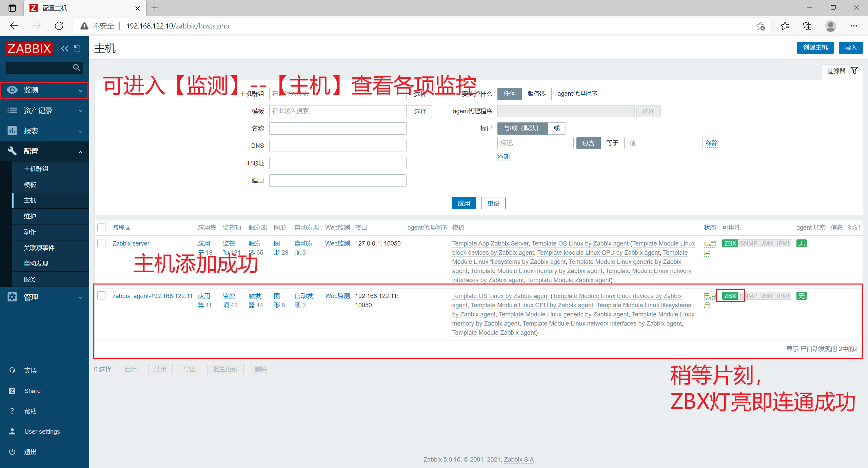Focus the IP地址 filter input
Screen dimensions: 868x468
click(x=338, y=163)
